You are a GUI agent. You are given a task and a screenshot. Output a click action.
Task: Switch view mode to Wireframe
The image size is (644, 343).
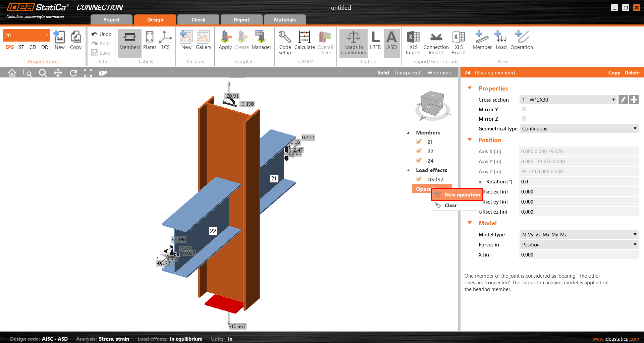tap(439, 73)
